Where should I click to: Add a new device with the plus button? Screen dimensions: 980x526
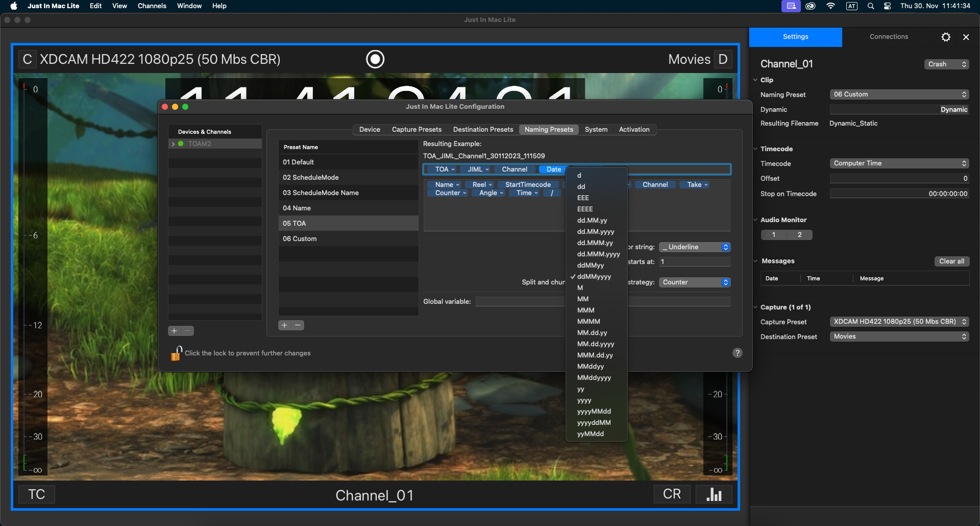(x=175, y=331)
